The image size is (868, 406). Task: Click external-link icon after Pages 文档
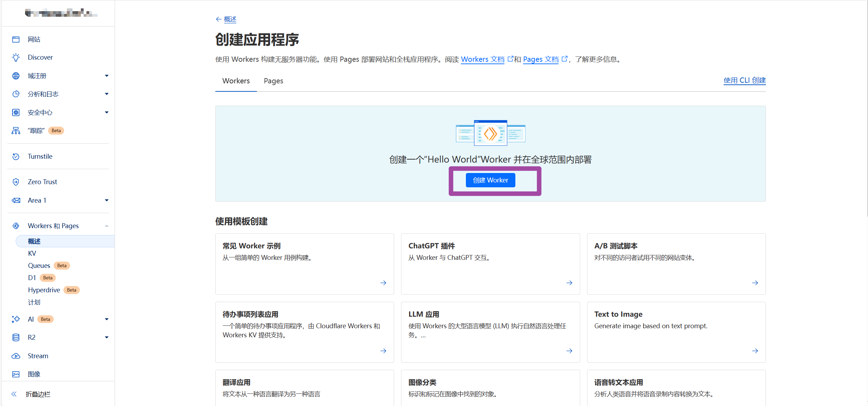click(564, 59)
